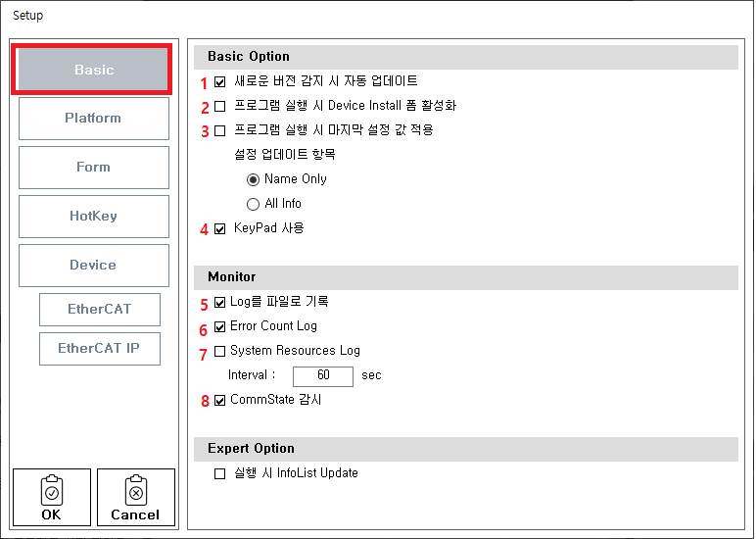Screen dimensions: 756x539
Task: Check 실행 시 InfoList Update option
Action: pyautogui.click(x=219, y=473)
